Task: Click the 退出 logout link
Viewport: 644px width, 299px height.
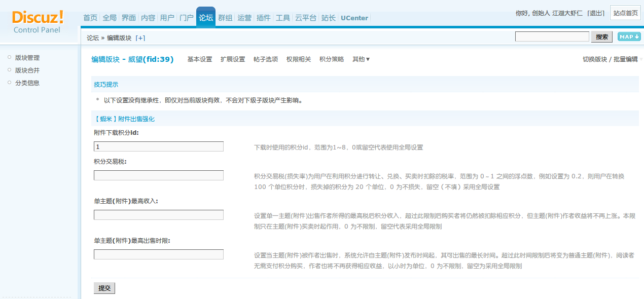Action: [x=596, y=13]
